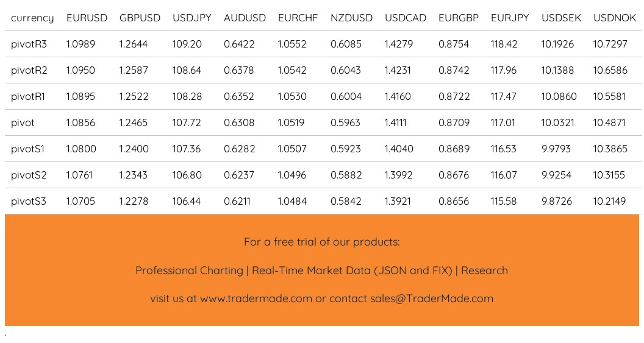Viewport: 644px width, 343px height.
Task: Select the GBPUSD pivot value 1.2465
Action: click(x=134, y=122)
